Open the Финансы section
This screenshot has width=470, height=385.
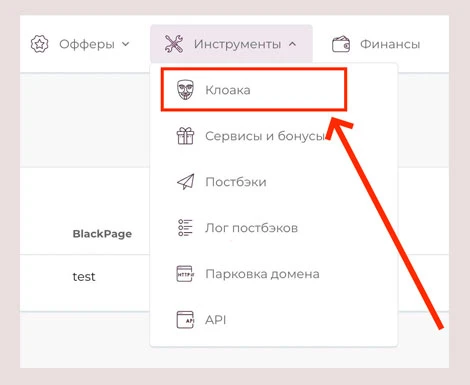390,44
